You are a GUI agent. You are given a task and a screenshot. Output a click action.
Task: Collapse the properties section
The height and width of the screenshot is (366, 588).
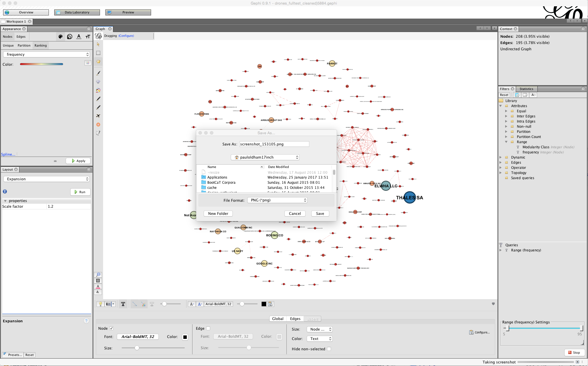5,201
